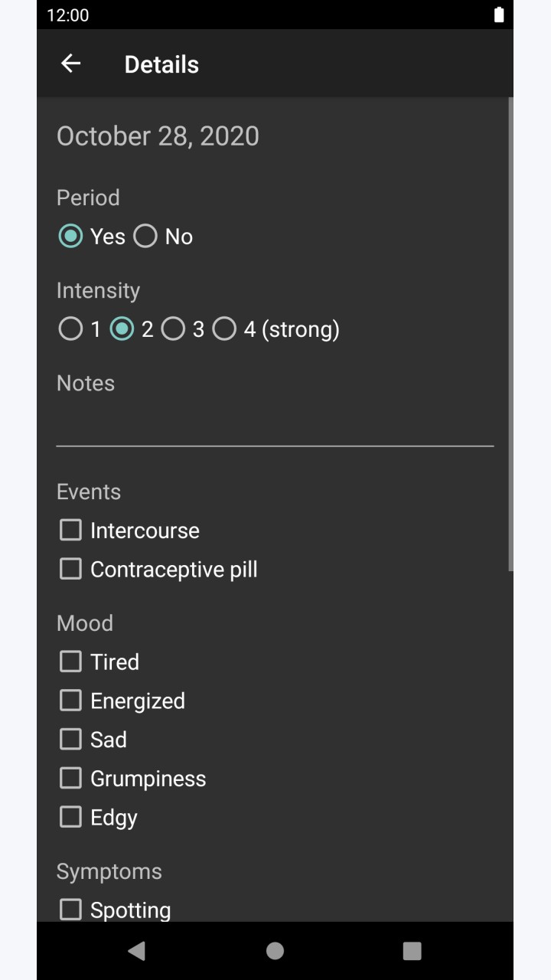Check the Edgy mood box
The height and width of the screenshot is (980, 551).
pyautogui.click(x=98, y=817)
